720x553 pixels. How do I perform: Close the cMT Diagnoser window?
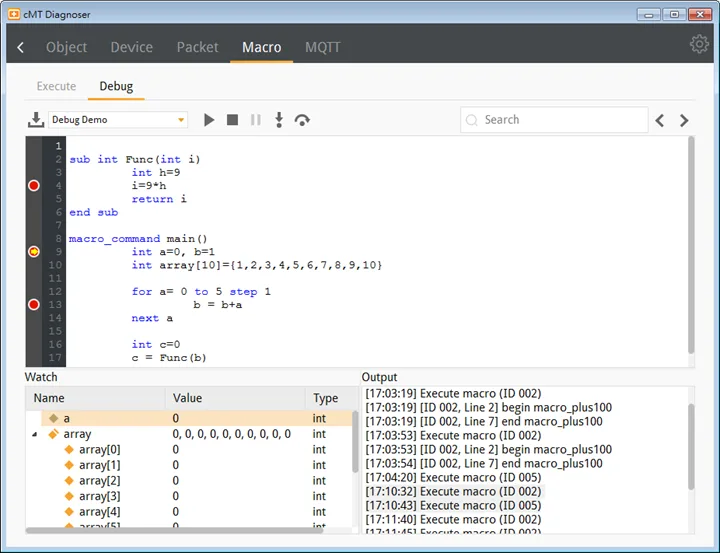tap(700, 15)
